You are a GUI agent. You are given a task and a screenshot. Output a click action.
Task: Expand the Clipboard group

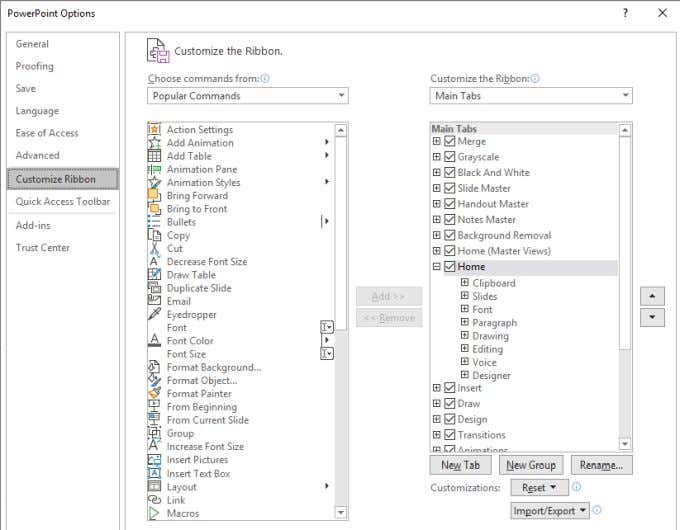click(465, 282)
